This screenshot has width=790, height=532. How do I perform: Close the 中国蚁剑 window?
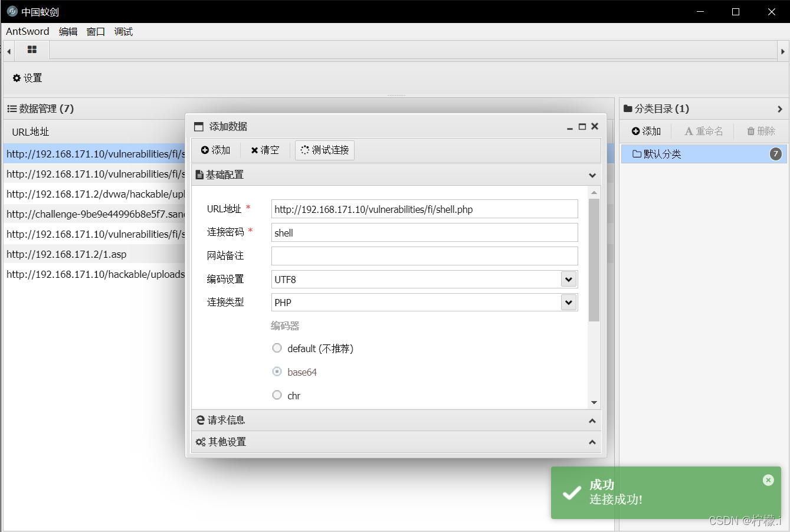[771, 12]
